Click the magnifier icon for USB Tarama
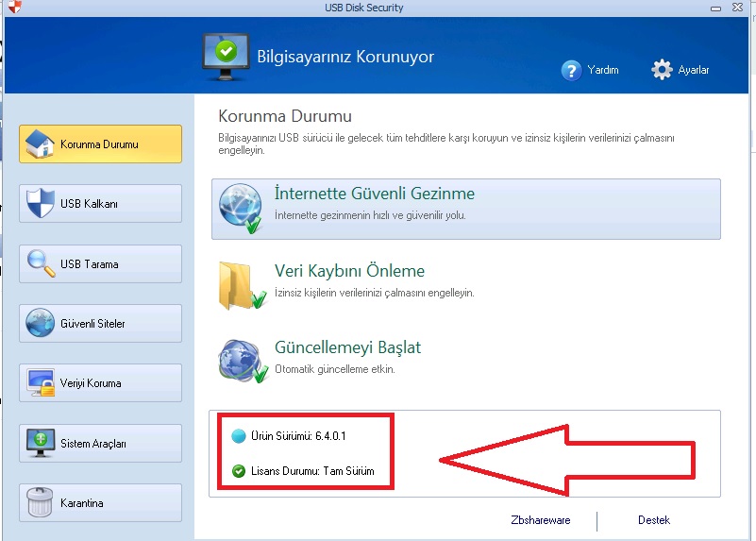Image resolution: width=756 pixels, height=541 pixels. tap(41, 263)
